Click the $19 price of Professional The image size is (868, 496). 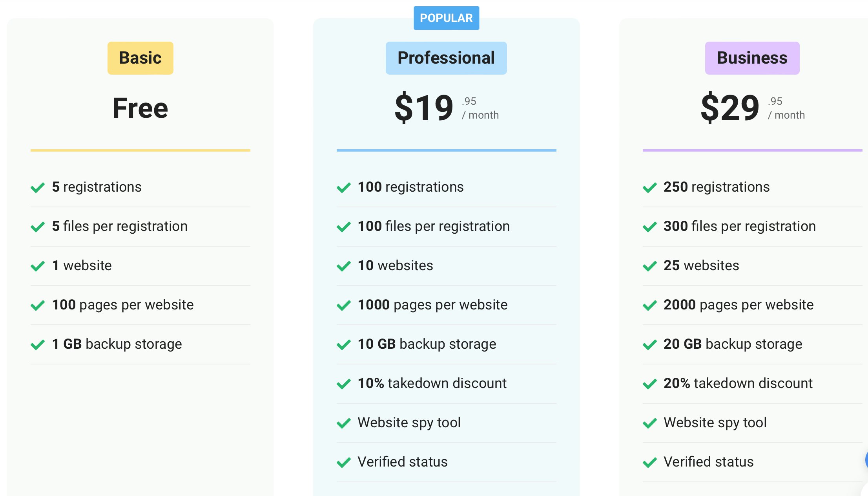(424, 108)
